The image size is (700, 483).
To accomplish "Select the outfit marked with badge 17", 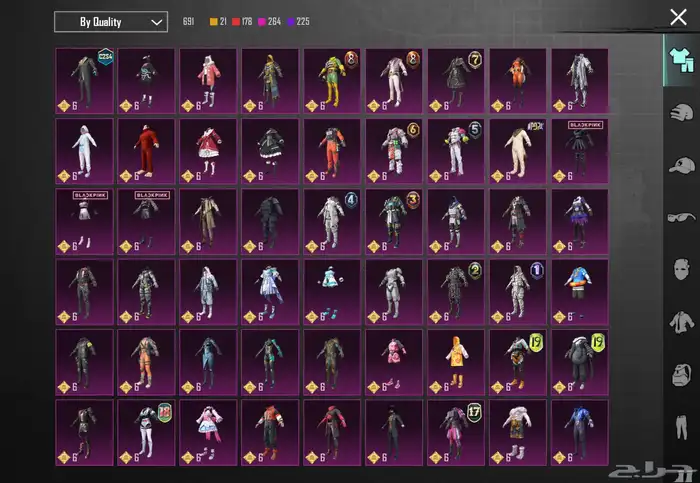I will coord(456,433).
